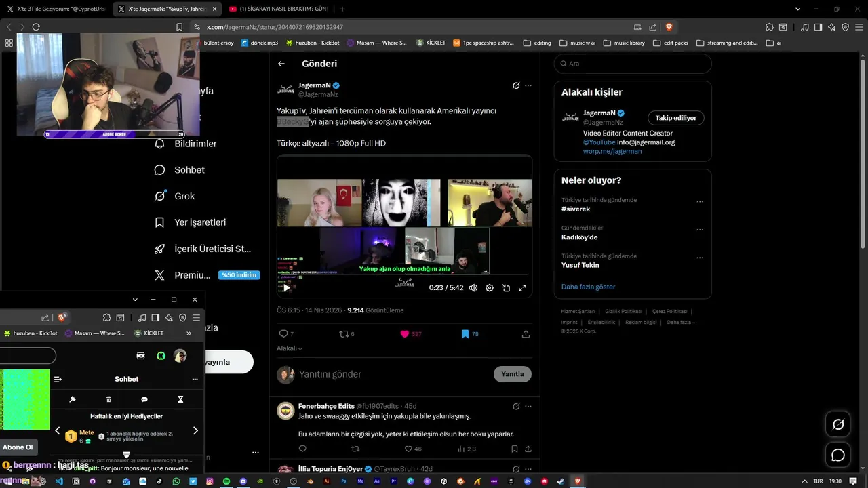The height and width of the screenshot is (488, 868).
Task: Open Grok on Fenerbahçe Edits reply
Action: click(516, 406)
